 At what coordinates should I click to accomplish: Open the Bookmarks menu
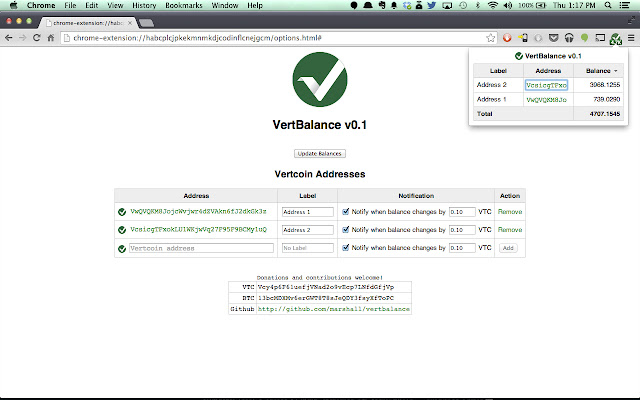(184, 5)
